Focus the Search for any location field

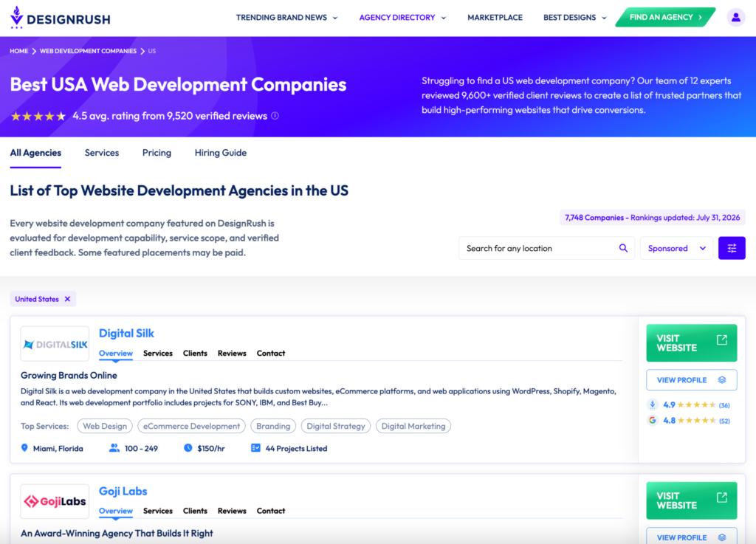click(546, 248)
